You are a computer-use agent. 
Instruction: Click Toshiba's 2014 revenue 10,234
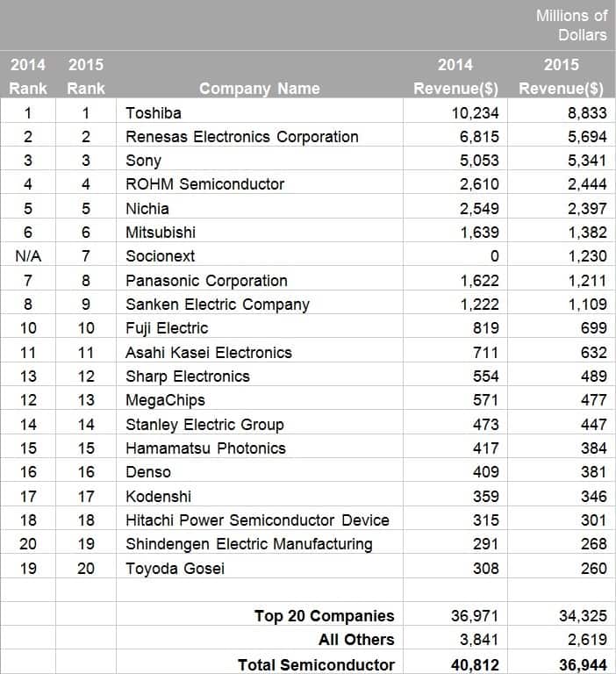(475, 113)
